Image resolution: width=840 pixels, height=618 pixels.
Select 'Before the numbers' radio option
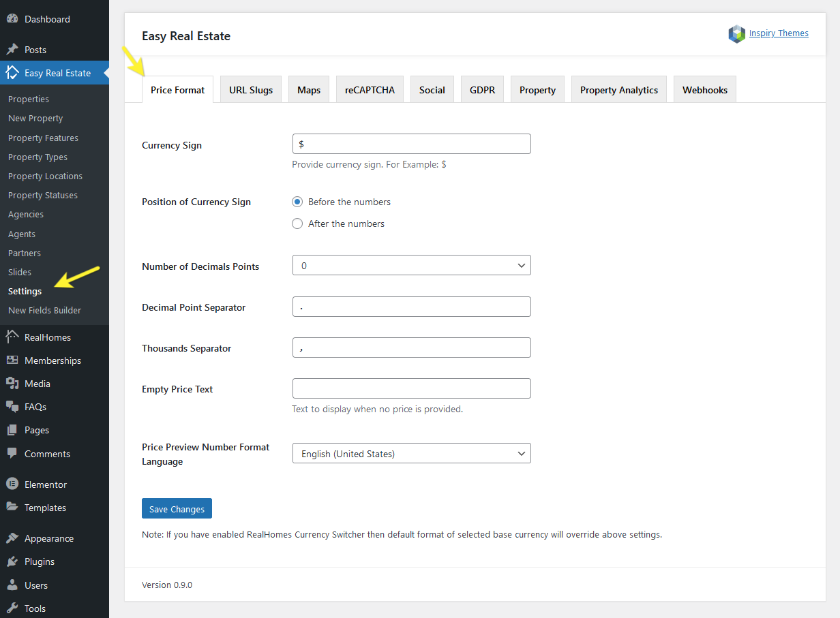tap(297, 202)
